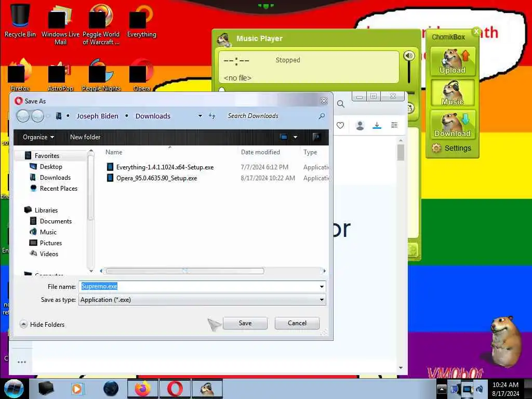The image size is (532, 399).
Task: Refresh the Downloads folder listing
Action: coord(212,116)
